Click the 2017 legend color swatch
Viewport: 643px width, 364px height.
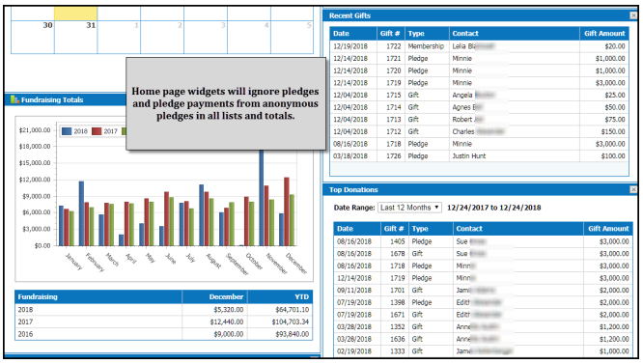[97, 131]
